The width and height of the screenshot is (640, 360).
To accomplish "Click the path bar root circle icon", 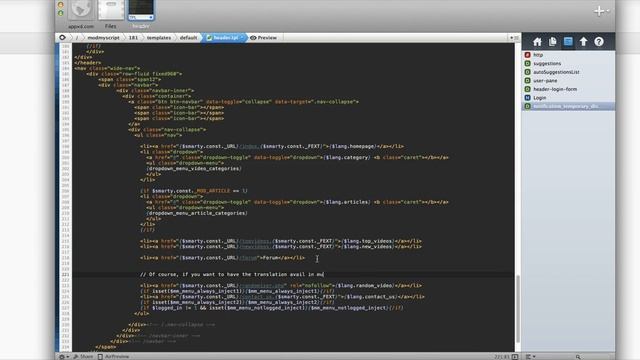I will [x=62, y=38].
